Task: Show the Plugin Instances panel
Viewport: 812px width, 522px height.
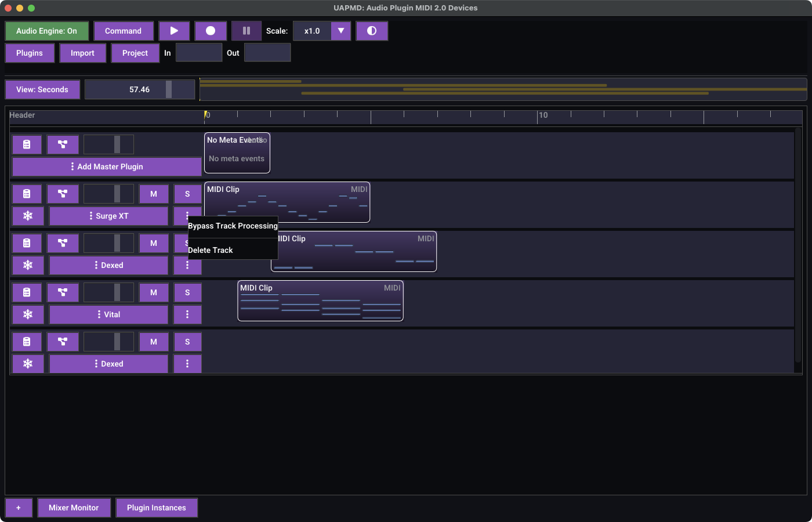Action: 157,507
